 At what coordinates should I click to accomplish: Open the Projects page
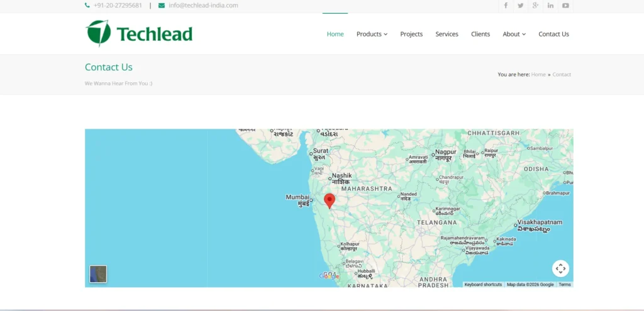coord(411,34)
